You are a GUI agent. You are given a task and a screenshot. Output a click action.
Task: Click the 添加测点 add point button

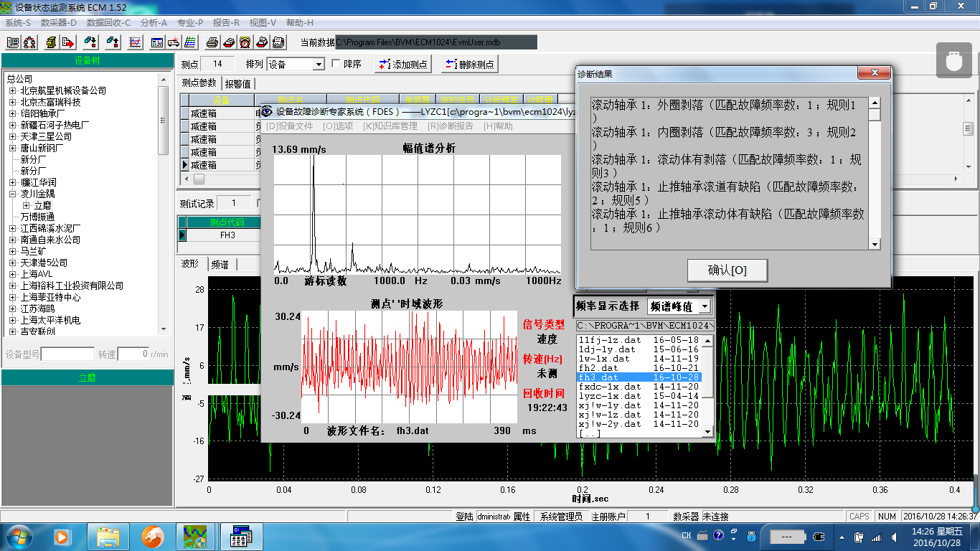point(403,65)
